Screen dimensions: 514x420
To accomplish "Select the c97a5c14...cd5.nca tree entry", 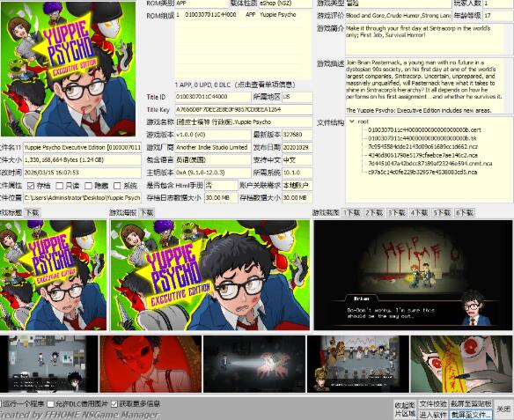I will (422, 172).
